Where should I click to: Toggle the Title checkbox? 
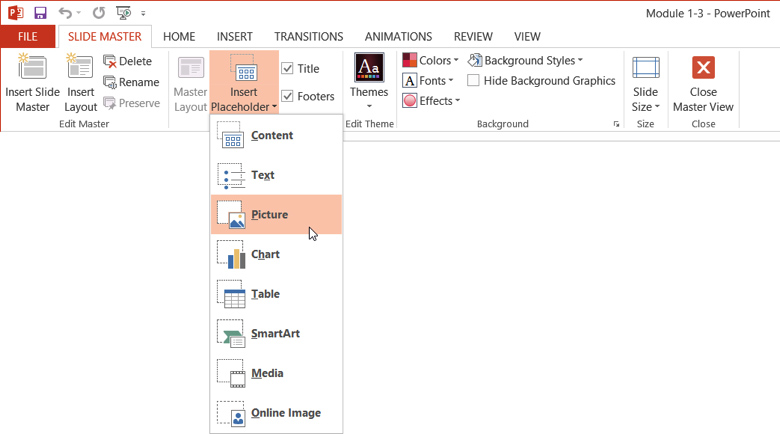click(288, 69)
